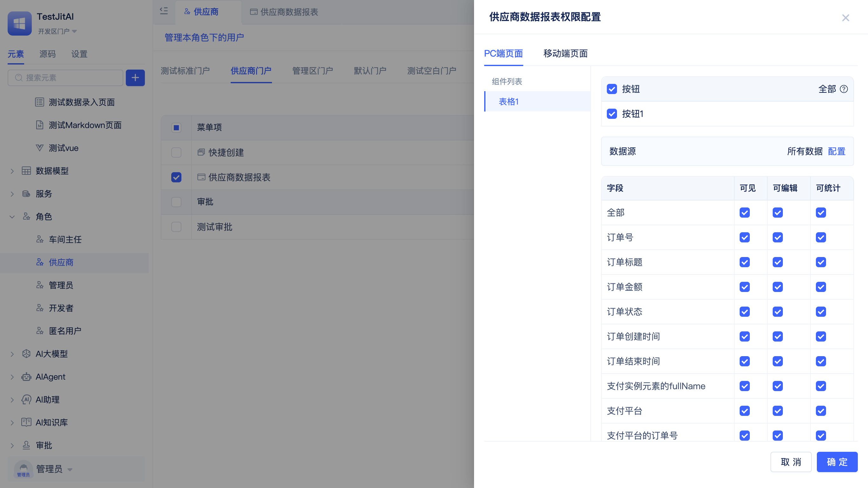Click the 测试Markdown页面 file icon
This screenshot has height=488, width=868.
pos(39,125)
